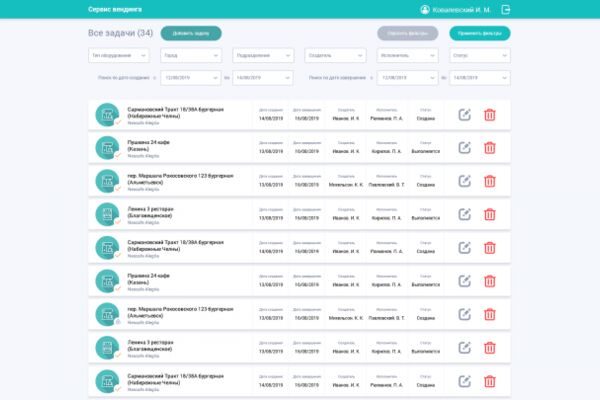Screen dimensions: 600x400
Task: Open the first Ленина 3 ресторан task title
Action: 150,212
